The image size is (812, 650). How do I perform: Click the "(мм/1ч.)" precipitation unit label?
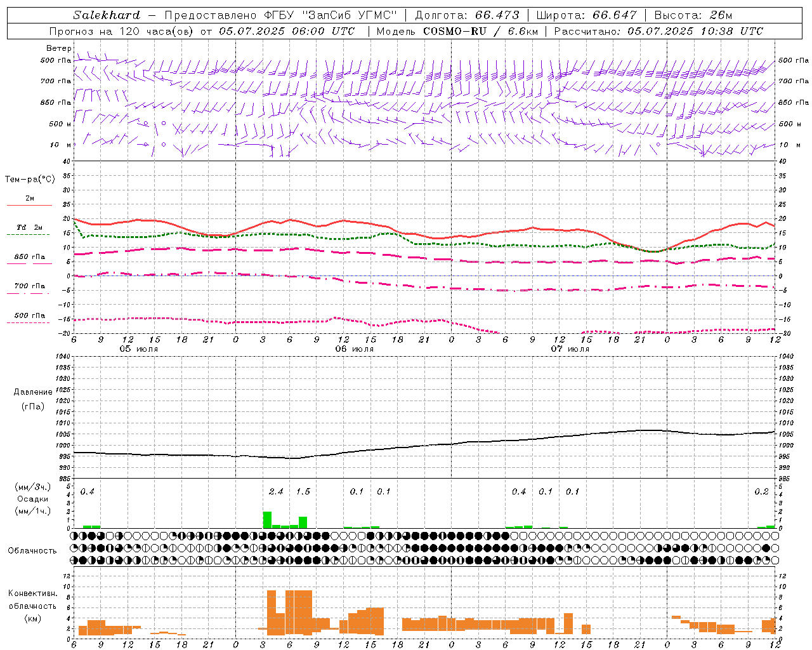point(33,510)
